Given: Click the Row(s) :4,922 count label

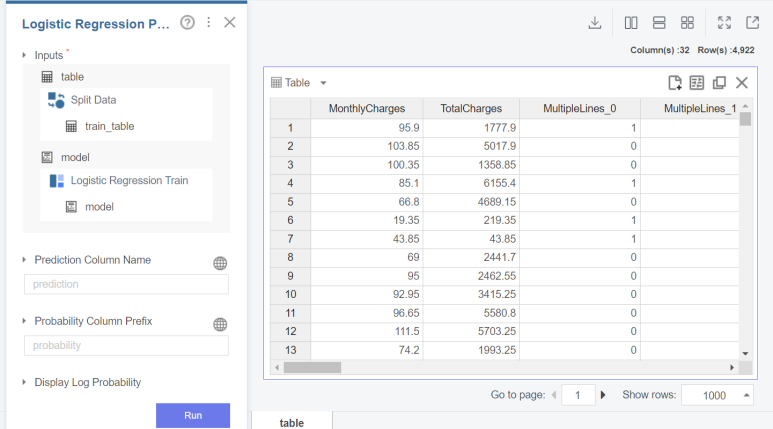Looking at the screenshot, I should [x=726, y=50].
